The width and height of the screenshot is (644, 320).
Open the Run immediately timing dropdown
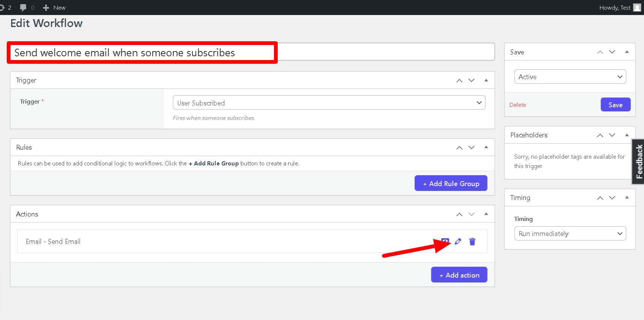point(570,233)
